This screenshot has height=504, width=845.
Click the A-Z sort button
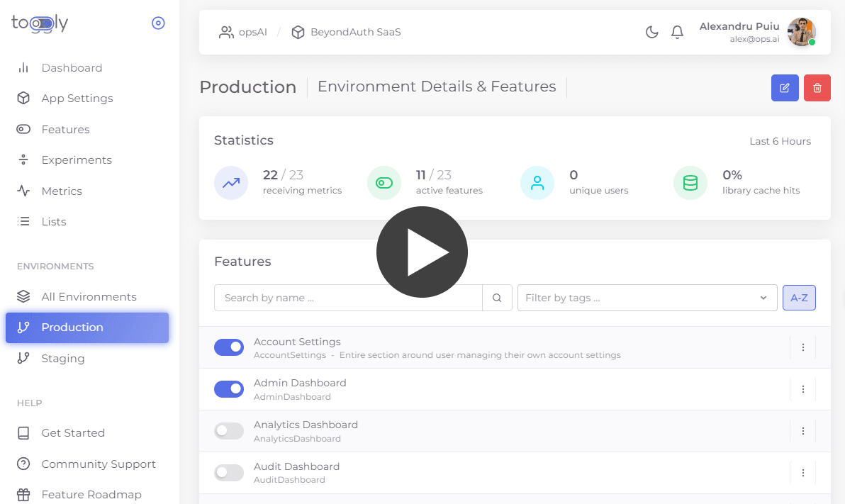pos(799,298)
